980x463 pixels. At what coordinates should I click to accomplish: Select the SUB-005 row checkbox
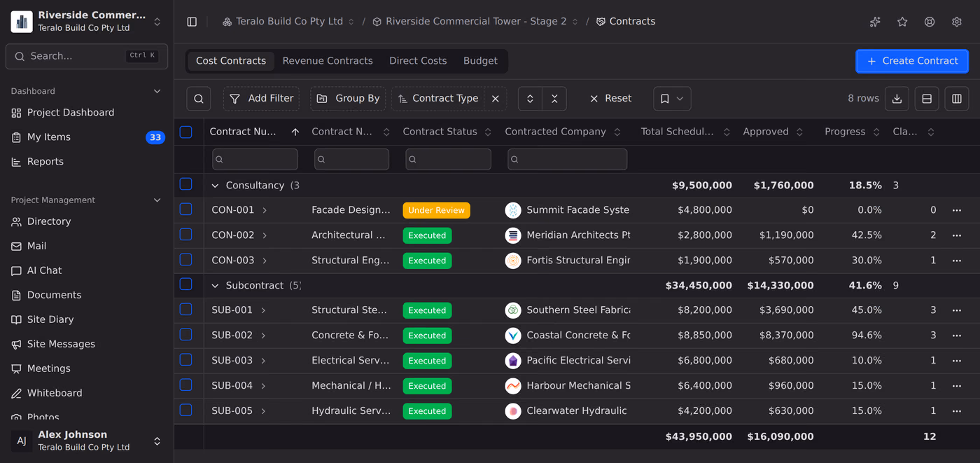tap(185, 410)
